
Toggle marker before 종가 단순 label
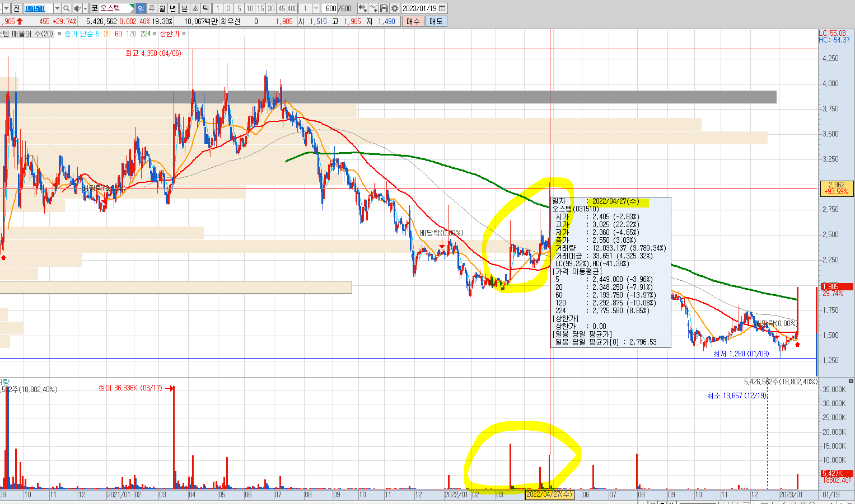point(59,34)
